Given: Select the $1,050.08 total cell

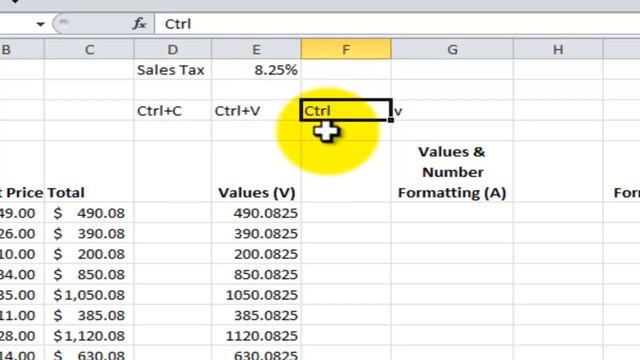Looking at the screenshot, I should [x=89, y=294].
